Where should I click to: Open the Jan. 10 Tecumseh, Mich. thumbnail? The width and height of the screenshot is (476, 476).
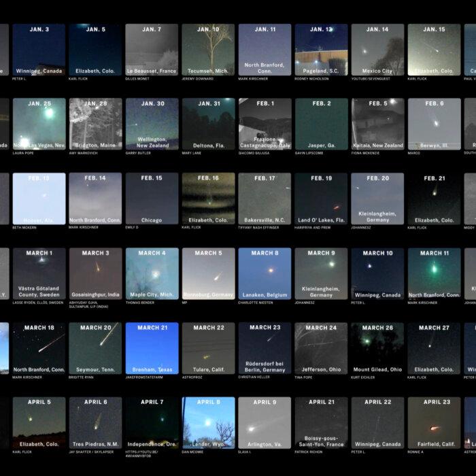(208, 50)
